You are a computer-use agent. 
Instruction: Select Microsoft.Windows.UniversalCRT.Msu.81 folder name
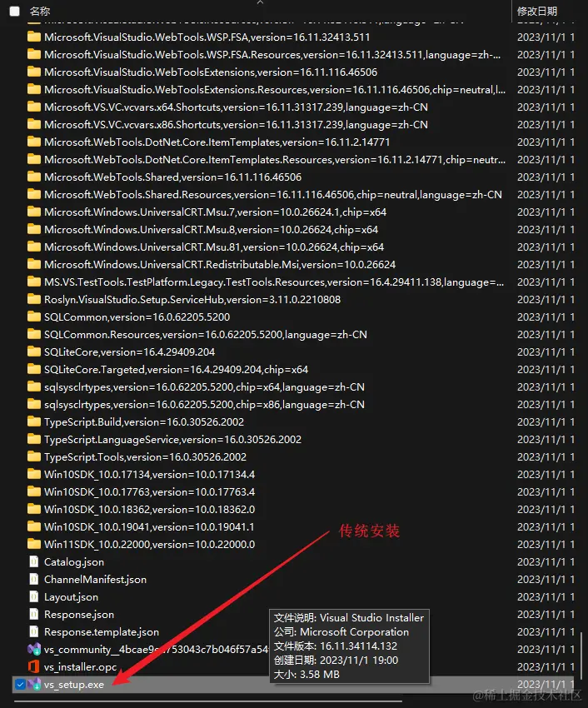[214, 247]
